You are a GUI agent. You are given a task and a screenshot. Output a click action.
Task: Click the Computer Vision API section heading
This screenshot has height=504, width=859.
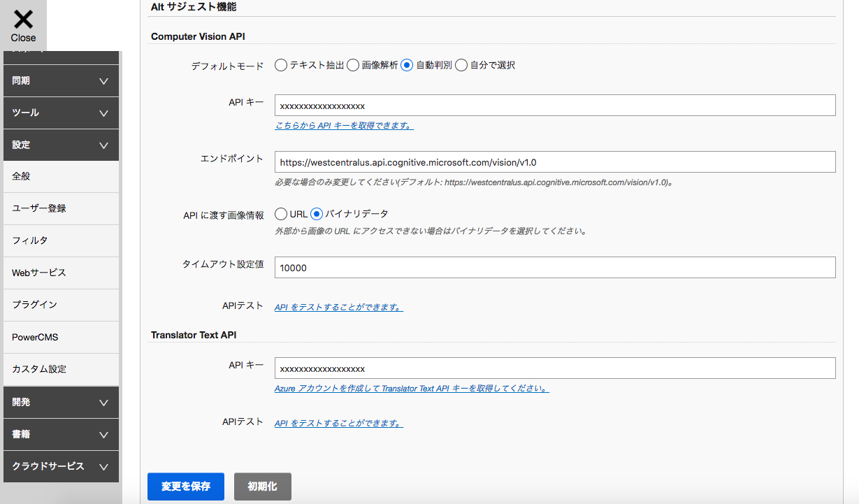198,36
